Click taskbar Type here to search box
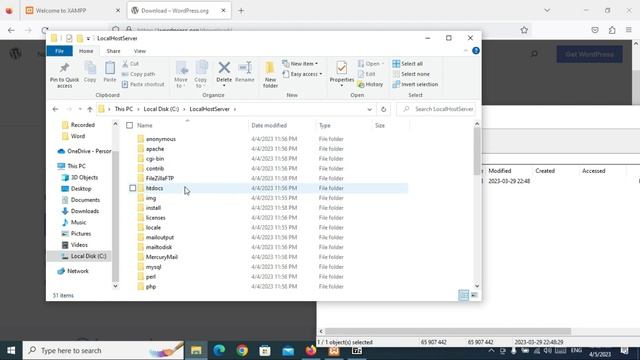The image size is (640, 360). (103, 350)
